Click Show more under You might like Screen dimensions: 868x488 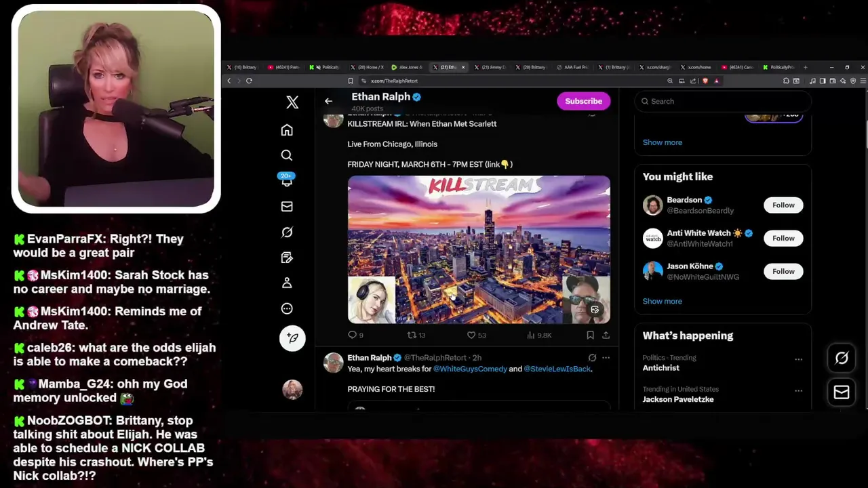(663, 301)
